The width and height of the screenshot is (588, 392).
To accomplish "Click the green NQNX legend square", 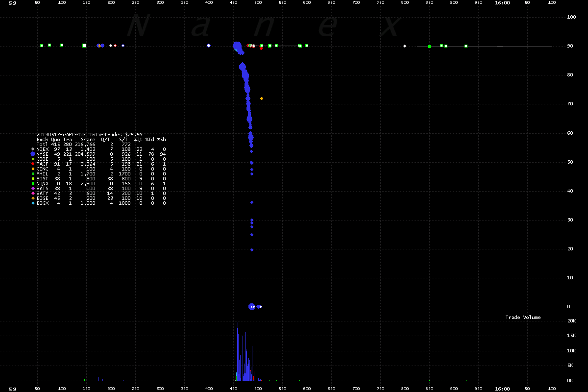I will pos(32,183).
